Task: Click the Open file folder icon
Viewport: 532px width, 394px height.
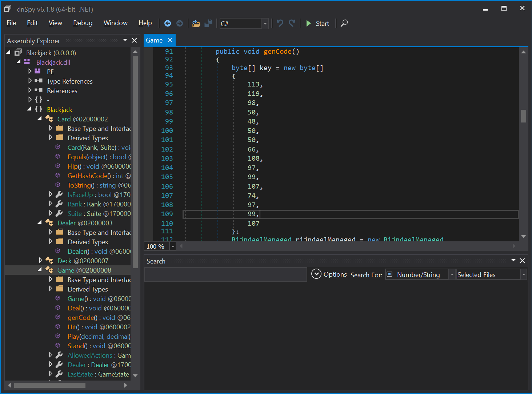Action: click(x=196, y=24)
